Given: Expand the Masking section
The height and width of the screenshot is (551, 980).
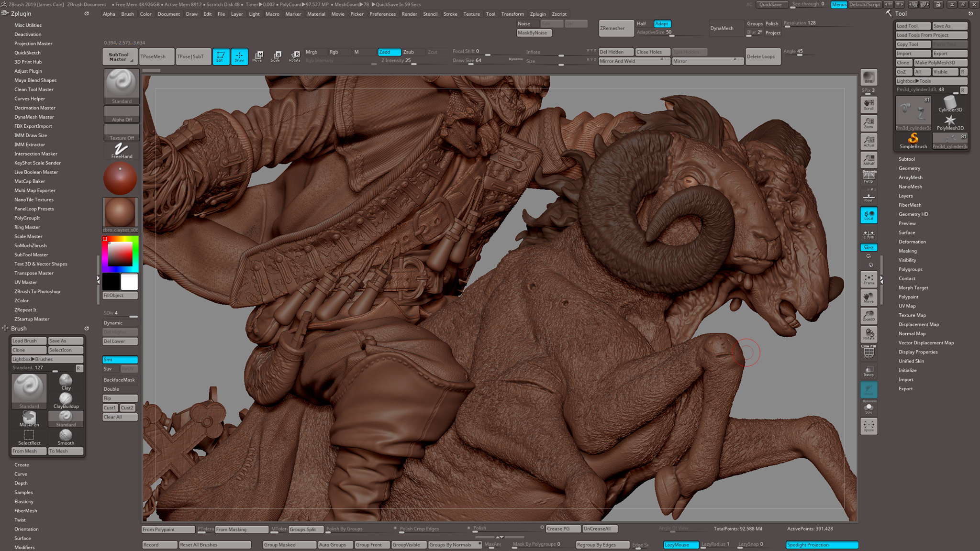Looking at the screenshot, I should pos(907,251).
